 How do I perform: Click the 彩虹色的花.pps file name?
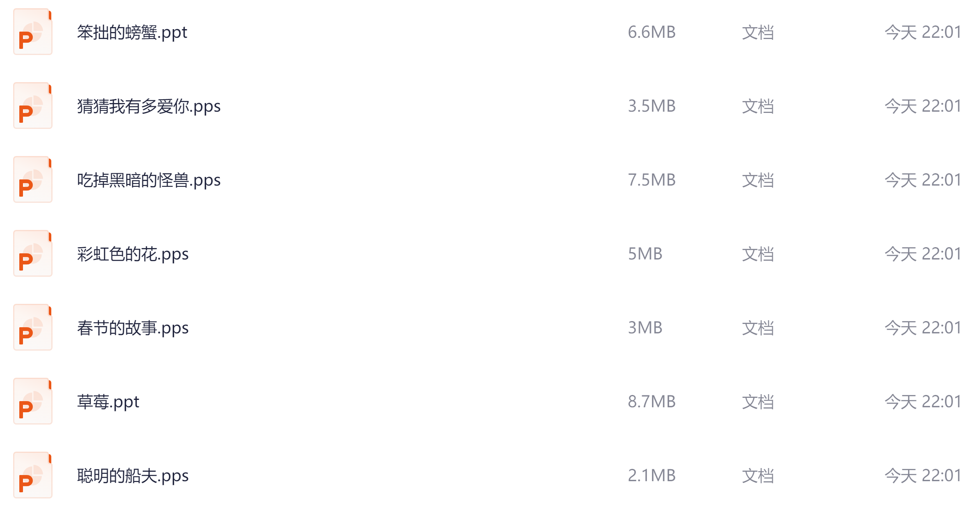[x=133, y=254]
